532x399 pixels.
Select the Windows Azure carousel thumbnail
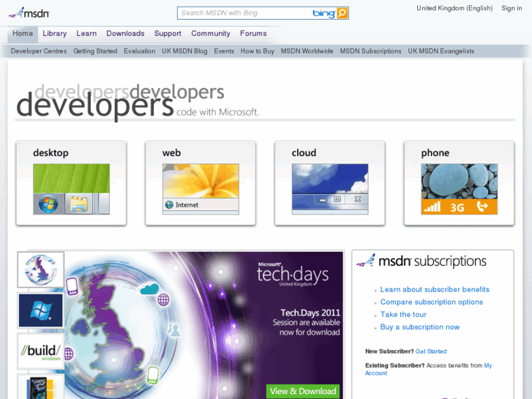(x=41, y=310)
